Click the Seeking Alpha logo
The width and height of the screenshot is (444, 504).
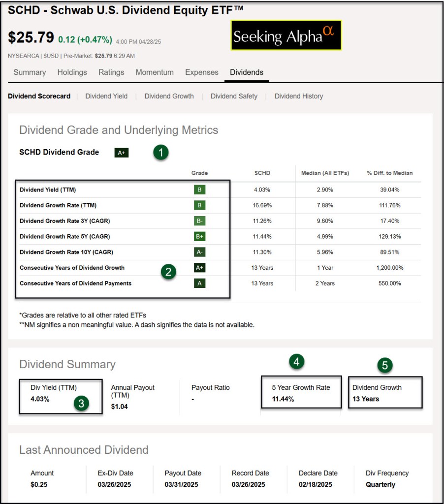286,35
